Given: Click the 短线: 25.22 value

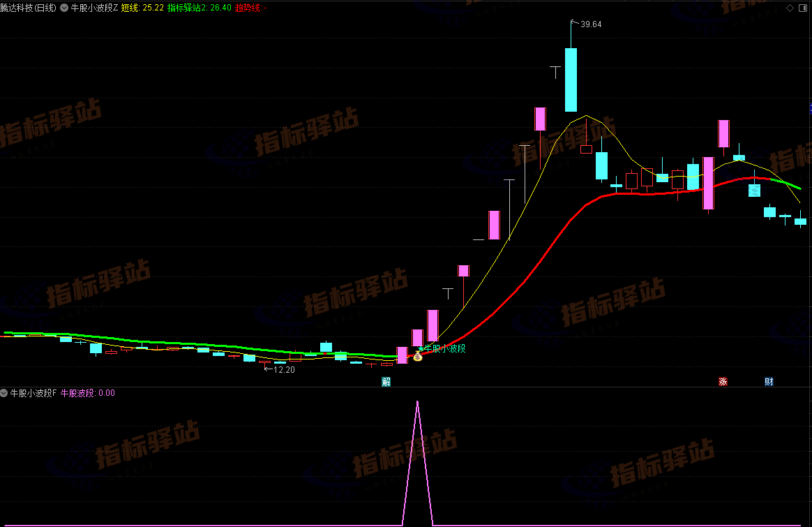Looking at the screenshot, I should (x=142, y=8).
